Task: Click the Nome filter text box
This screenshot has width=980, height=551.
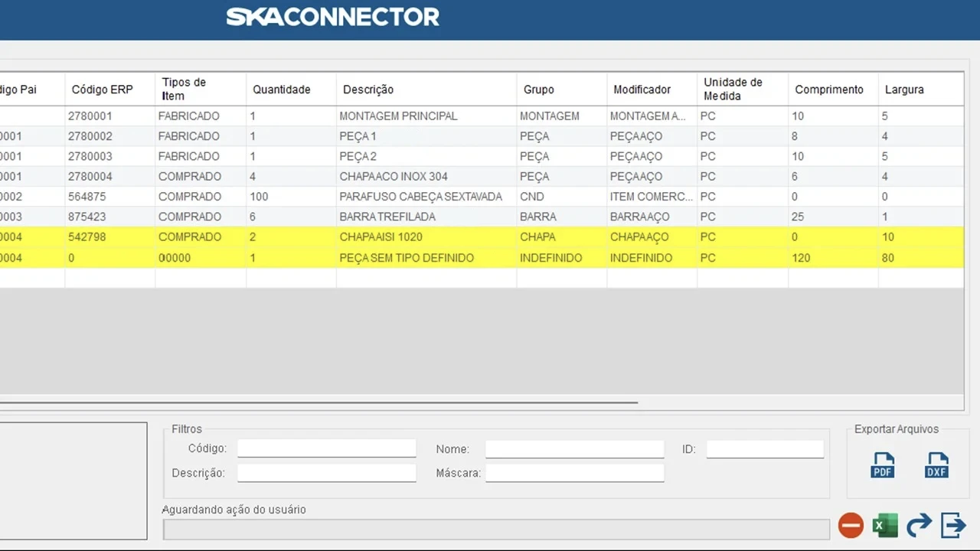Action: [x=574, y=449]
